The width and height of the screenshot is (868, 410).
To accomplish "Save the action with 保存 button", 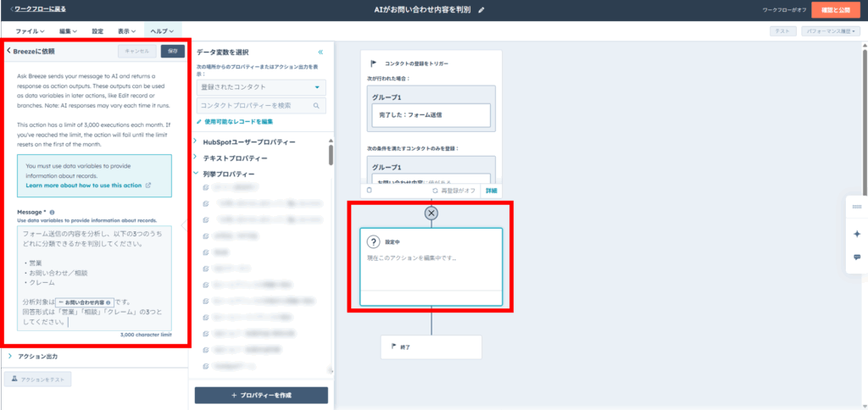I will click(173, 51).
